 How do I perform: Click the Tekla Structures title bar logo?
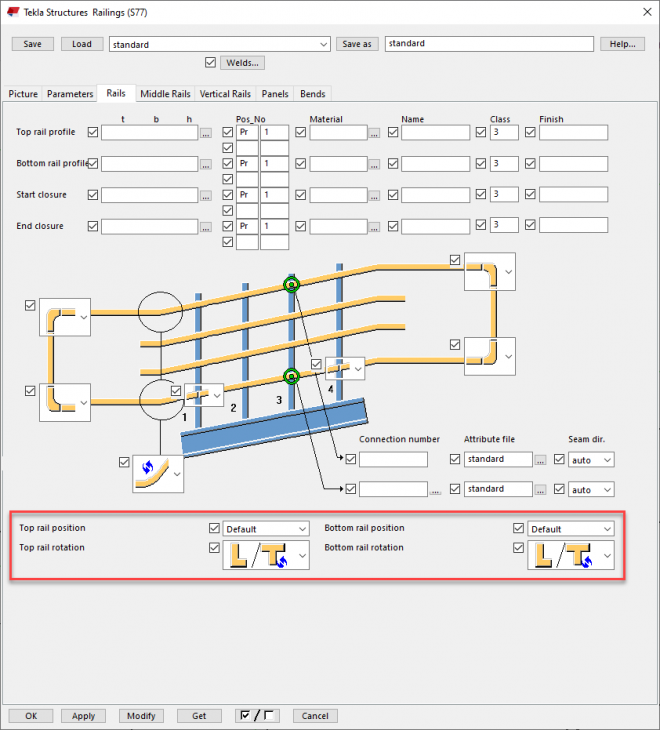(x=13, y=12)
